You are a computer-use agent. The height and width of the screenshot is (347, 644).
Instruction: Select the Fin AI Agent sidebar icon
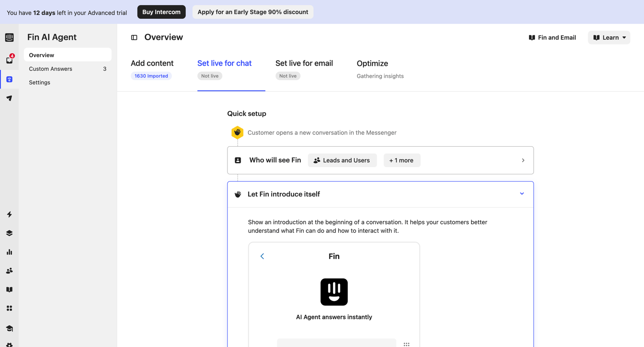(9, 79)
